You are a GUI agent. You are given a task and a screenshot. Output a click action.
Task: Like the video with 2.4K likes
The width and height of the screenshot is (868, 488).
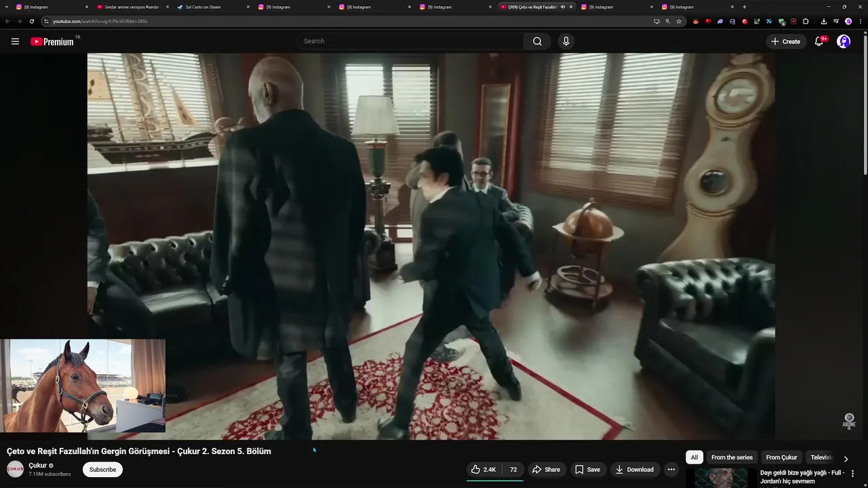pos(484,470)
